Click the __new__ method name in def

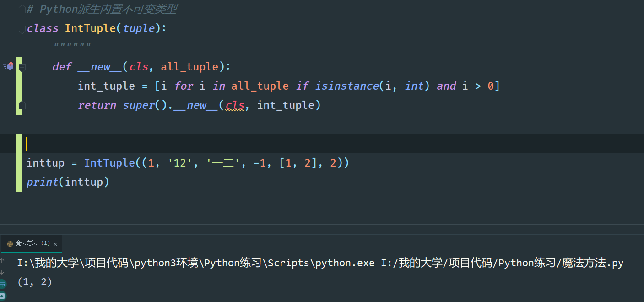100,67
